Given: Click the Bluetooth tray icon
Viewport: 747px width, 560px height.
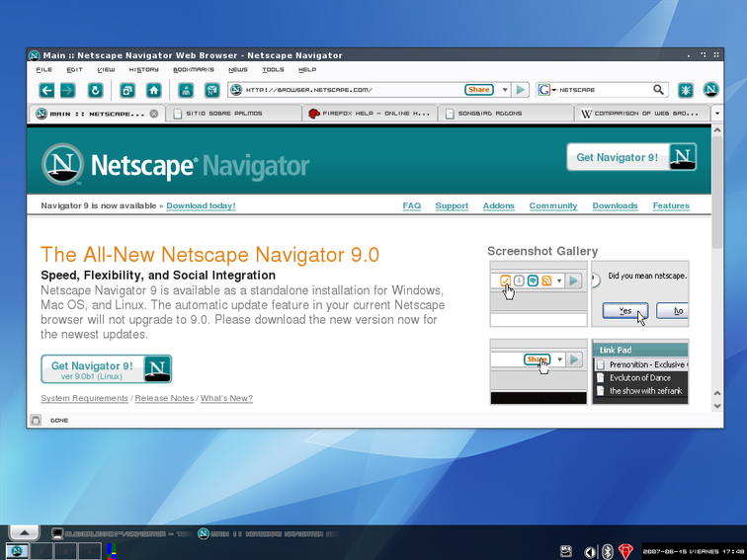Looking at the screenshot, I should tap(607, 551).
